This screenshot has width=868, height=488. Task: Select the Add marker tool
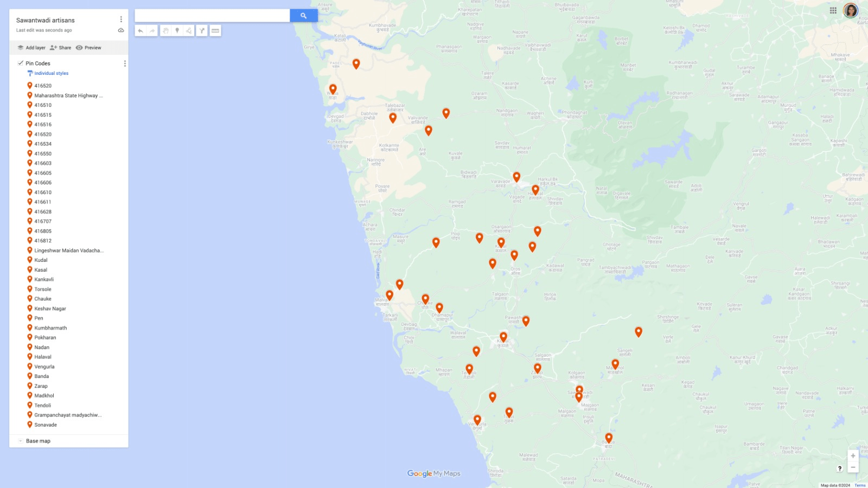click(x=177, y=31)
